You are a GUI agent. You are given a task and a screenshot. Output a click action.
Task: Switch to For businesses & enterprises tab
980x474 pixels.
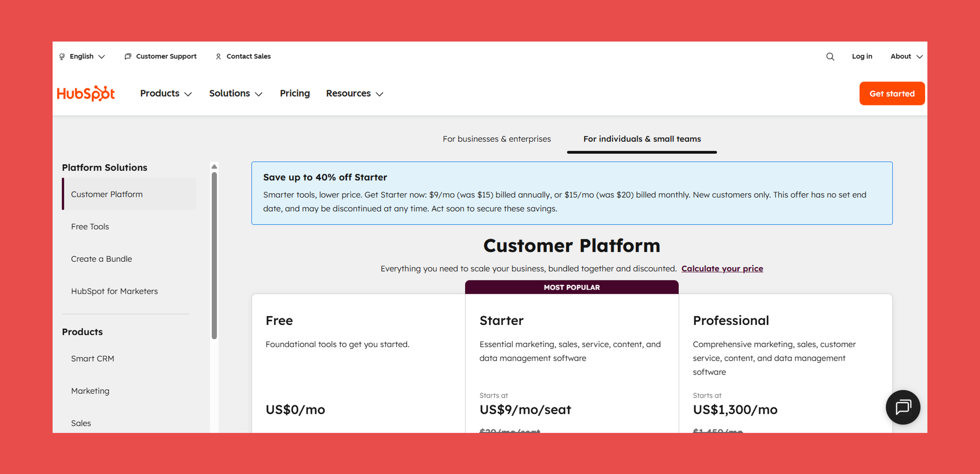click(496, 139)
